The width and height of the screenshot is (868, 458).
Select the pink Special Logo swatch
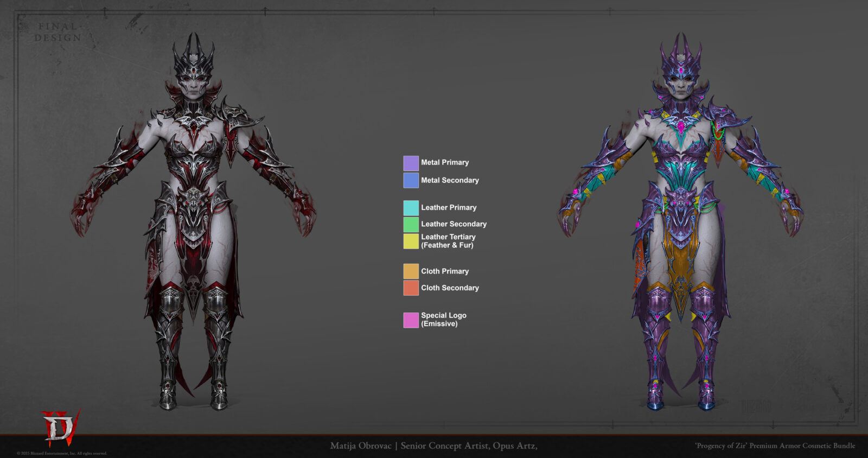[x=411, y=320]
